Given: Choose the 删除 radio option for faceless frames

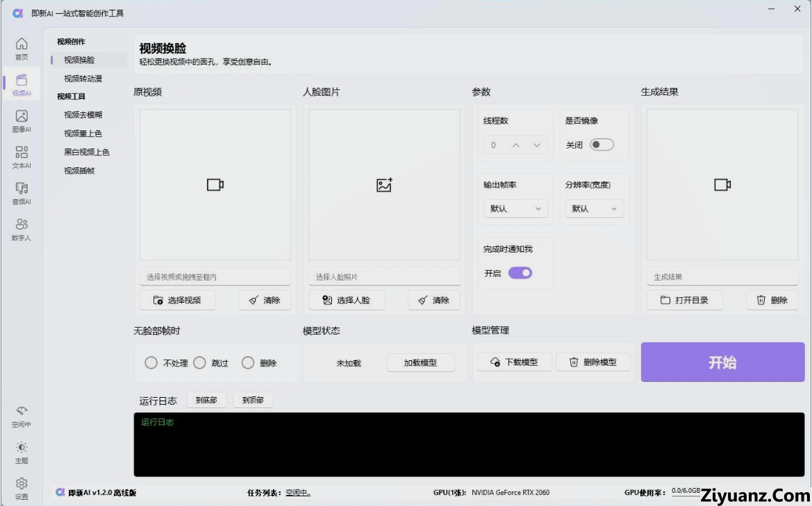Looking at the screenshot, I should [248, 363].
